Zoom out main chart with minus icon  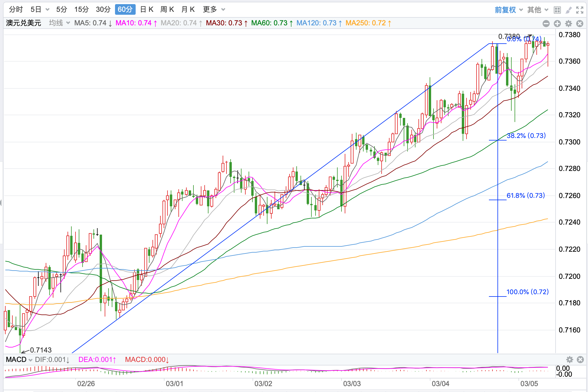click(x=546, y=24)
